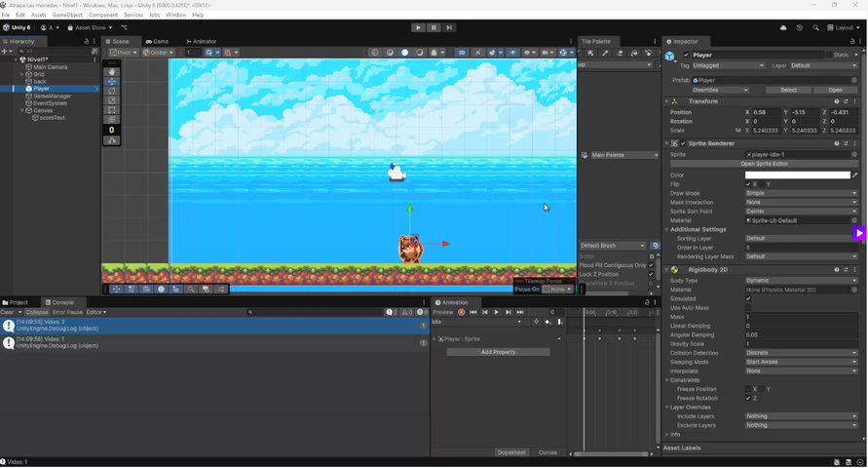Click the Add Property button
The width and height of the screenshot is (868, 468).
pyautogui.click(x=498, y=352)
